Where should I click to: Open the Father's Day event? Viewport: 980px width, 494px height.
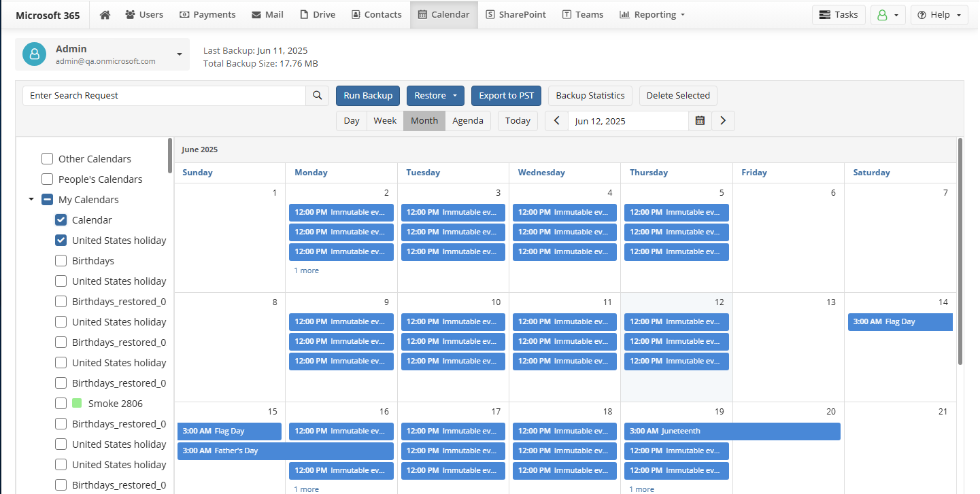[x=286, y=451]
